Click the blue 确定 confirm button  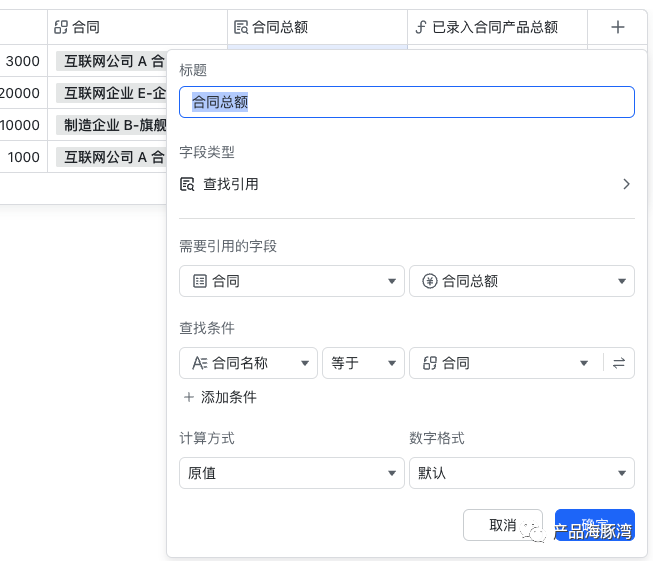(595, 525)
